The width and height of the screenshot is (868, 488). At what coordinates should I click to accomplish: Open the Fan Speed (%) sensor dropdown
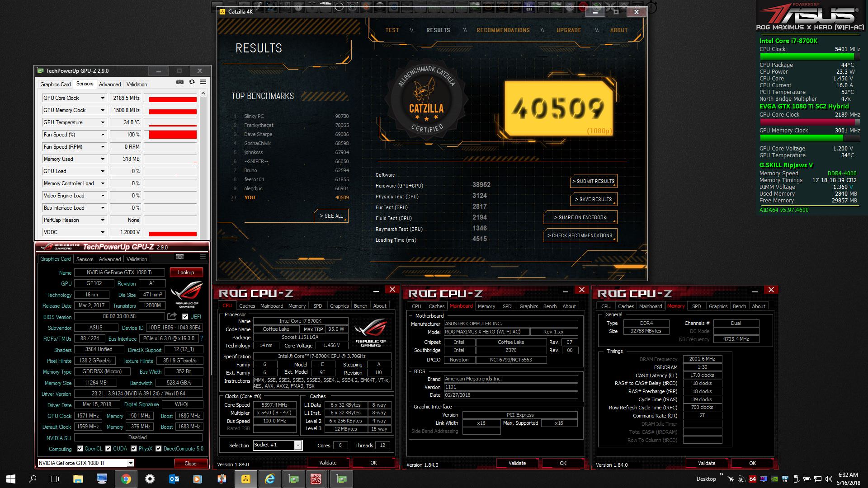click(103, 135)
